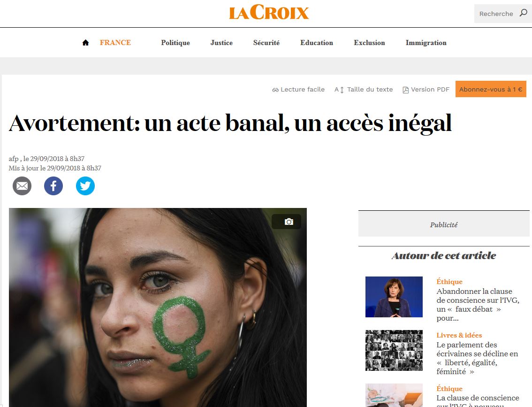This screenshot has height=407, width=532.
Task: Share article on Twitter
Action: tap(85, 186)
